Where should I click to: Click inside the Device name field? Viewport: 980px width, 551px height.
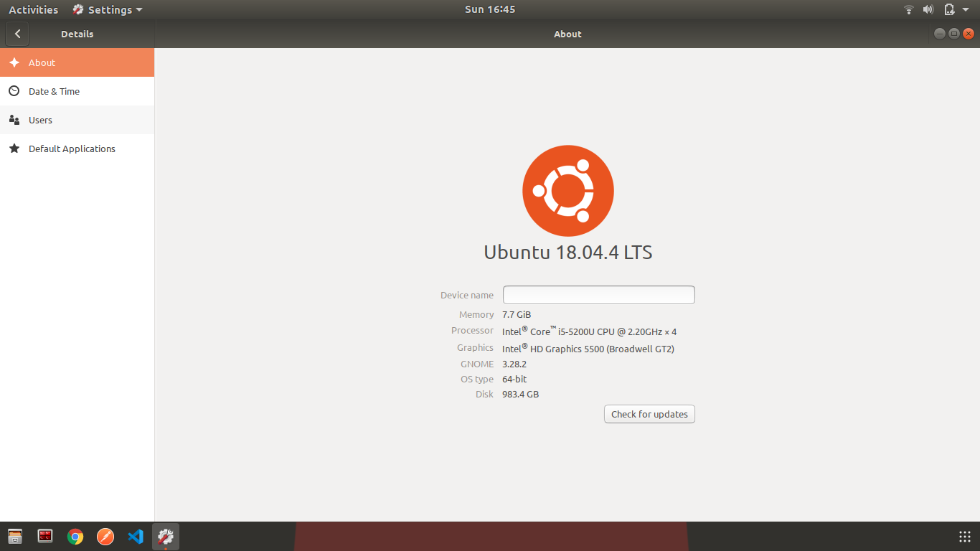(x=598, y=294)
